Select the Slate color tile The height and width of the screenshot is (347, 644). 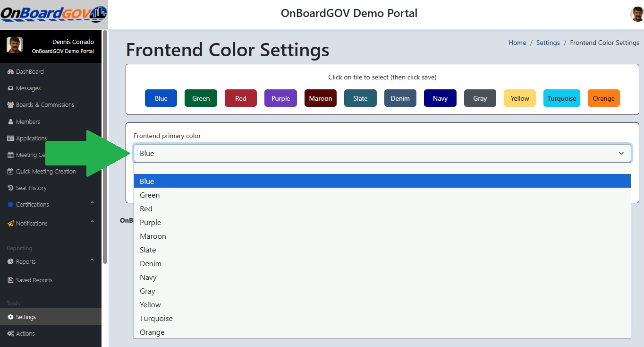click(360, 98)
